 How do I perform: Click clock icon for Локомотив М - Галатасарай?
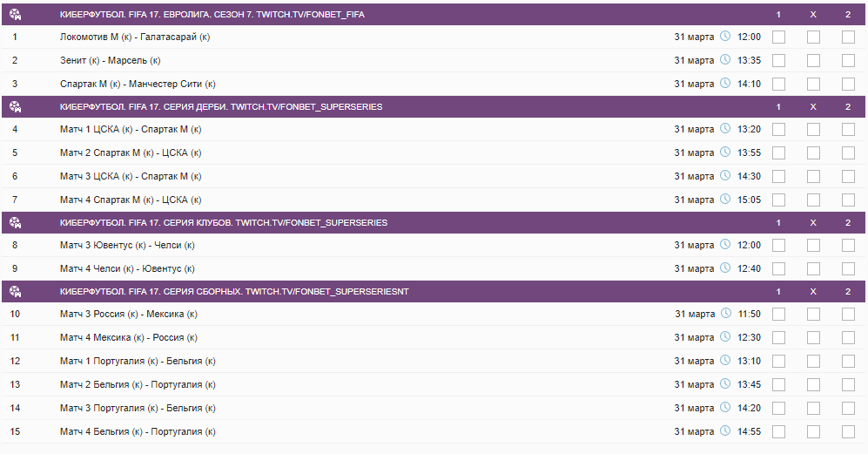(x=725, y=37)
